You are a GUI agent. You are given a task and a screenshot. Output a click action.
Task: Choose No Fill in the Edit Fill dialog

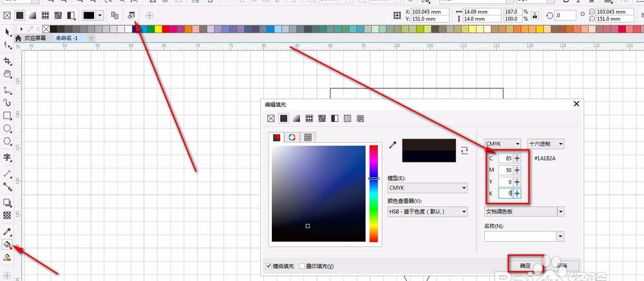tap(270, 119)
